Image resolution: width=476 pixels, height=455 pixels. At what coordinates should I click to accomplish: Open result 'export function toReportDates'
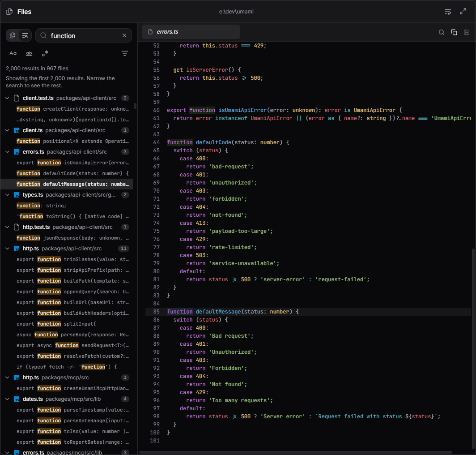pyautogui.click(x=67, y=442)
